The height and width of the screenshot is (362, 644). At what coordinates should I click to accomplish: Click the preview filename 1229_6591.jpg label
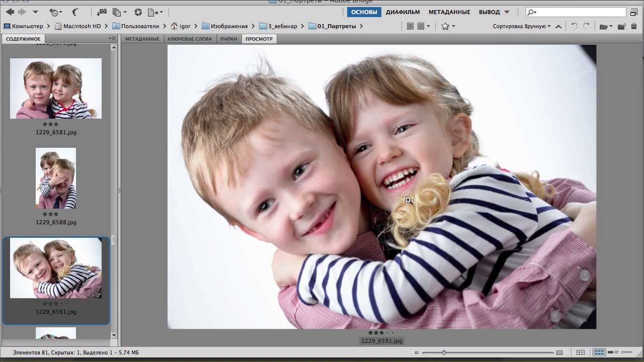[x=382, y=341]
